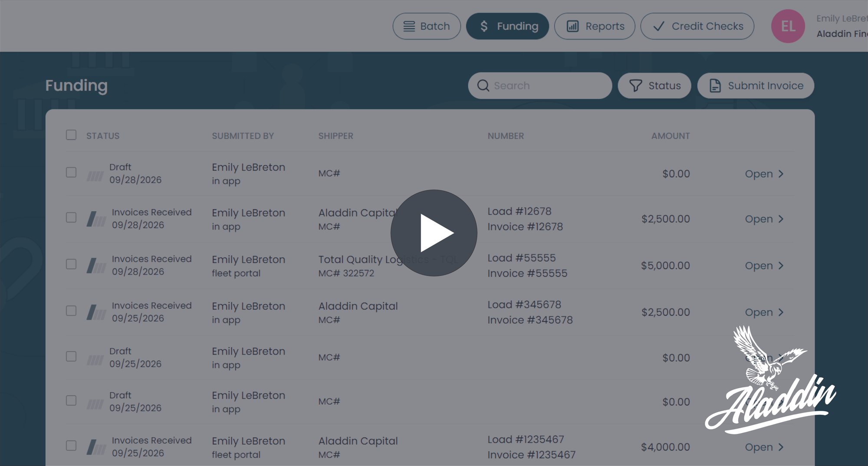Click the Invoice #345678 number
The image size is (868, 466).
(530, 320)
